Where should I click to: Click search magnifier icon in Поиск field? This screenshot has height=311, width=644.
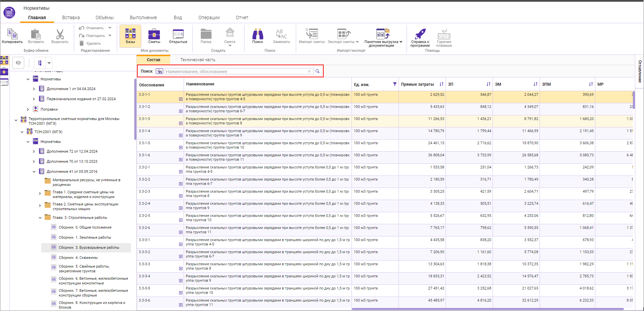[x=317, y=71]
